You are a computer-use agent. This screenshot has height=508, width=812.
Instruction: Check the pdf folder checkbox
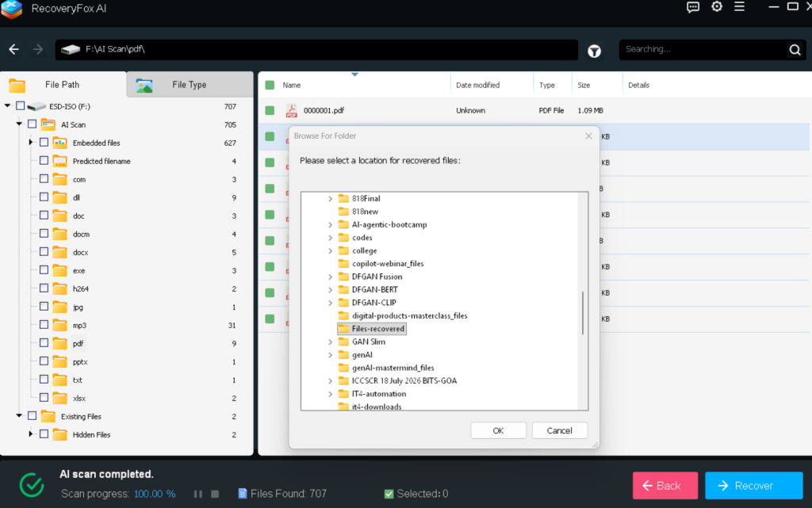coord(44,343)
